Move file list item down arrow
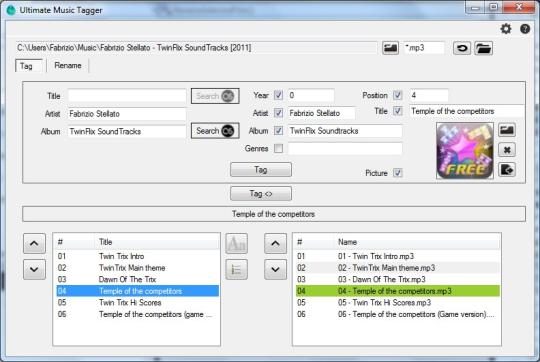Screen dimensions: 540x362 coord(275,269)
